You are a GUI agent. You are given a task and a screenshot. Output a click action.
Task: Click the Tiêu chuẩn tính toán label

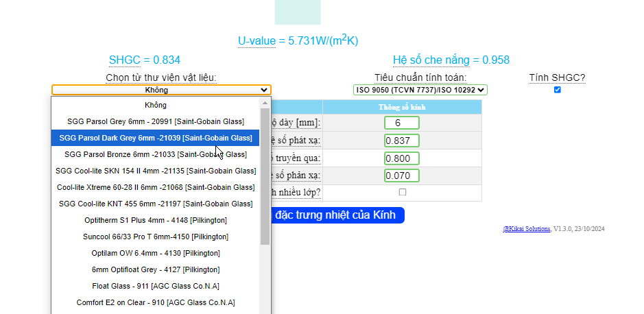coord(420,77)
